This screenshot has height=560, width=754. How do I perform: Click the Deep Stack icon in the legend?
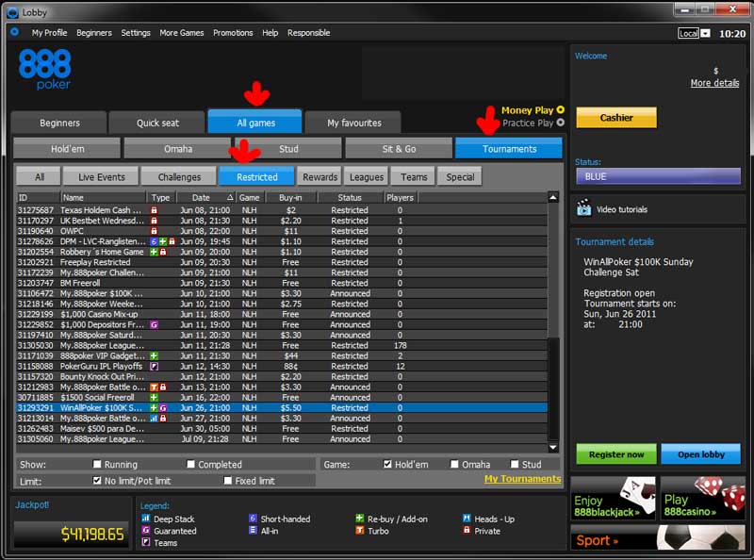tap(146, 519)
